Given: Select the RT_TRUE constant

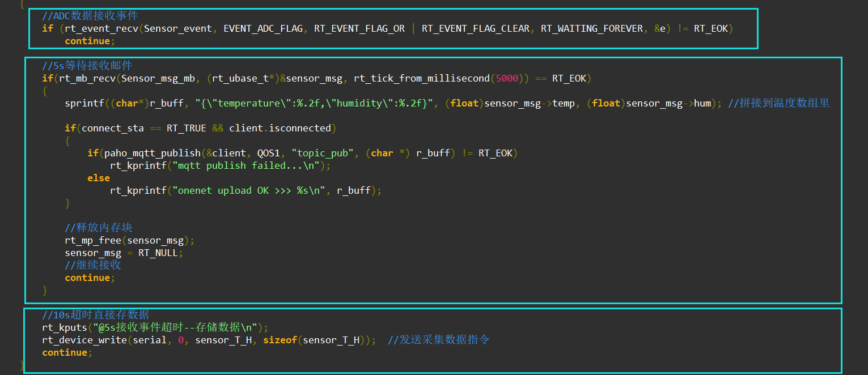Looking at the screenshot, I should [187, 128].
